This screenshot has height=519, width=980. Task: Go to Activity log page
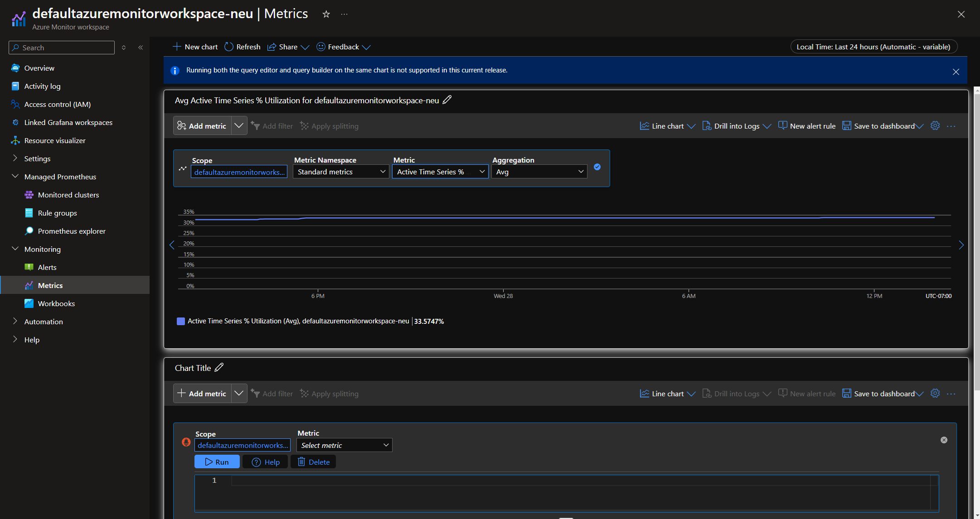click(x=42, y=86)
